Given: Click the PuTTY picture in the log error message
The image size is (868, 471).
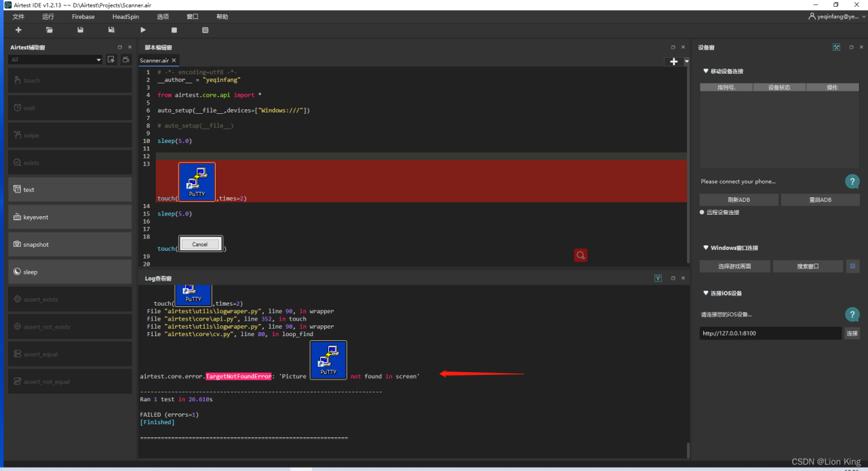Looking at the screenshot, I should pyautogui.click(x=328, y=360).
